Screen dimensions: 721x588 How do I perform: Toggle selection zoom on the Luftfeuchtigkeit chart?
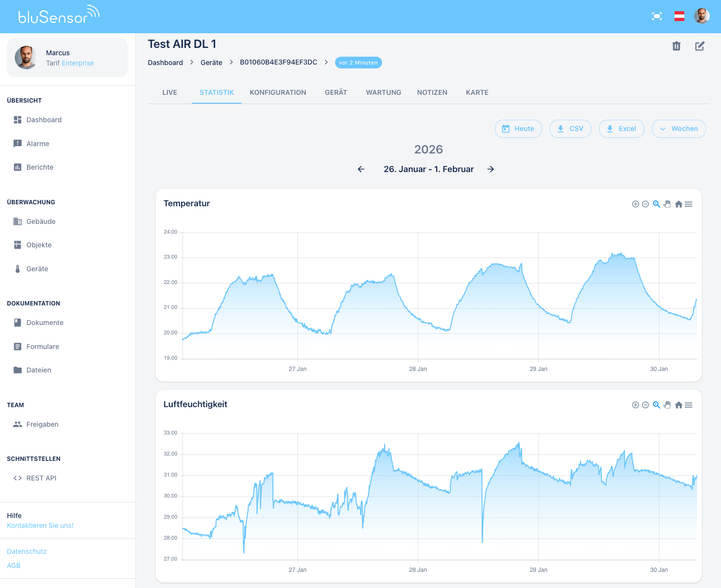coord(656,405)
